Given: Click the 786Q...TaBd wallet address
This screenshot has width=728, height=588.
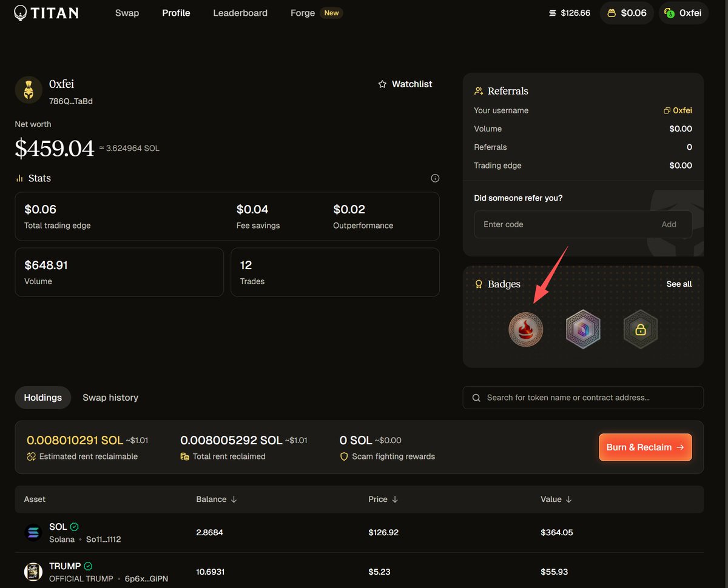Looking at the screenshot, I should (71, 101).
